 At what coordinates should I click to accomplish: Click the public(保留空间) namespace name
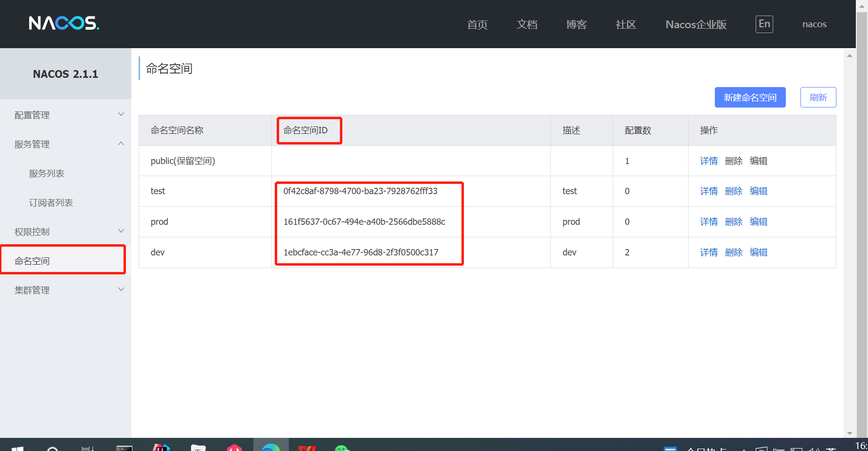[x=183, y=161]
